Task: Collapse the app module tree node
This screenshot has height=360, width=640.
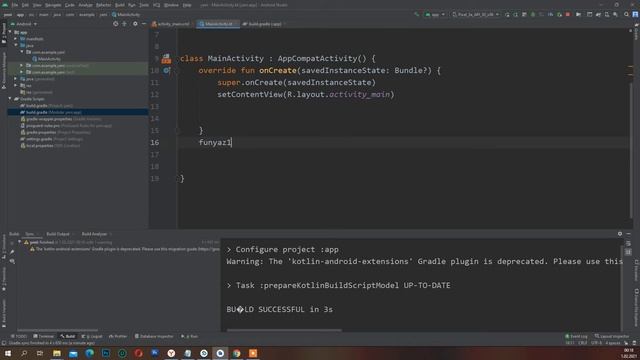Action: (10, 32)
